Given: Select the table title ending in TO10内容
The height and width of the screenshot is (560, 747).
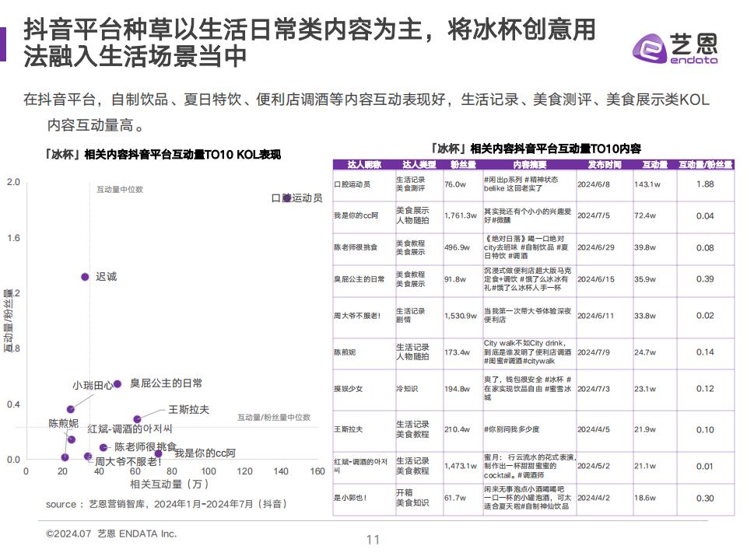Looking at the screenshot, I should [x=535, y=149].
